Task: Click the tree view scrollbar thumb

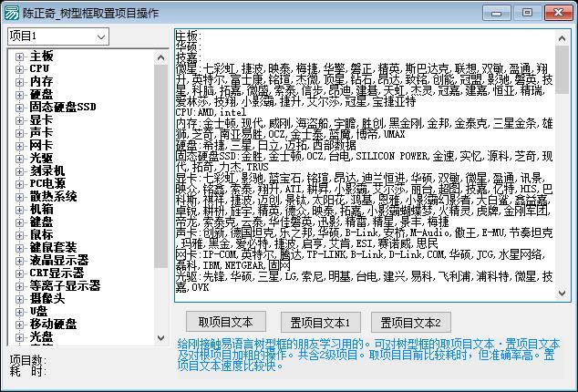Action: [x=161, y=166]
